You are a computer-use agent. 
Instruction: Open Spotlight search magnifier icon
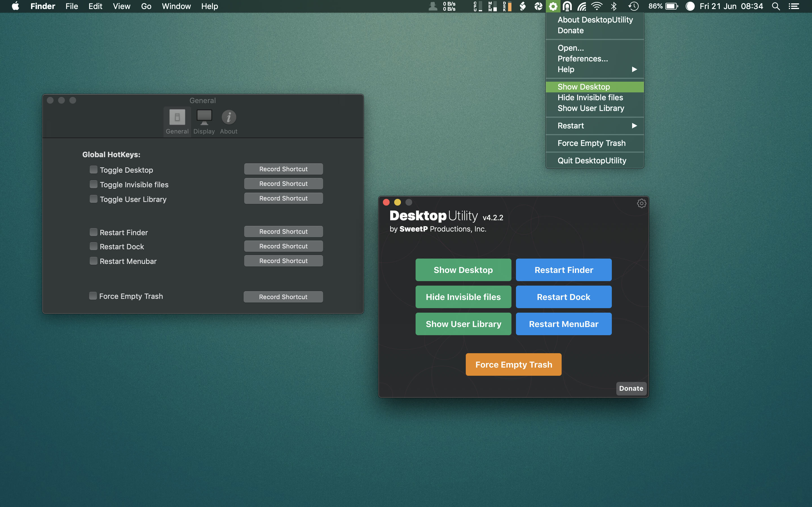point(775,6)
